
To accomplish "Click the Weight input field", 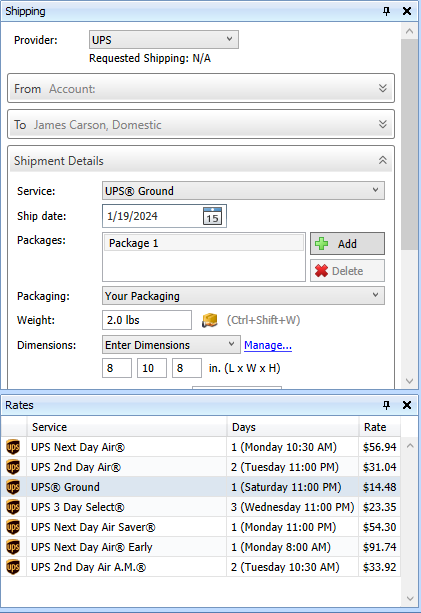I will 147,320.
